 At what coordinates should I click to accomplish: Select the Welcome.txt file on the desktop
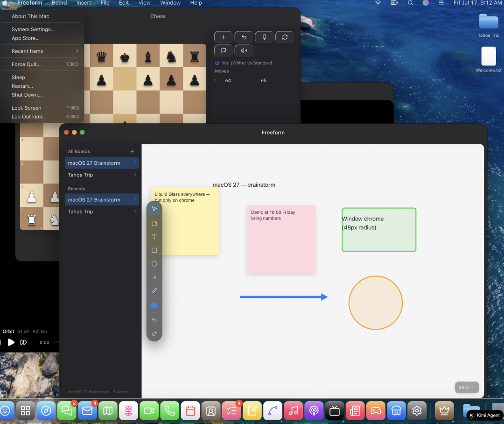pos(489,60)
